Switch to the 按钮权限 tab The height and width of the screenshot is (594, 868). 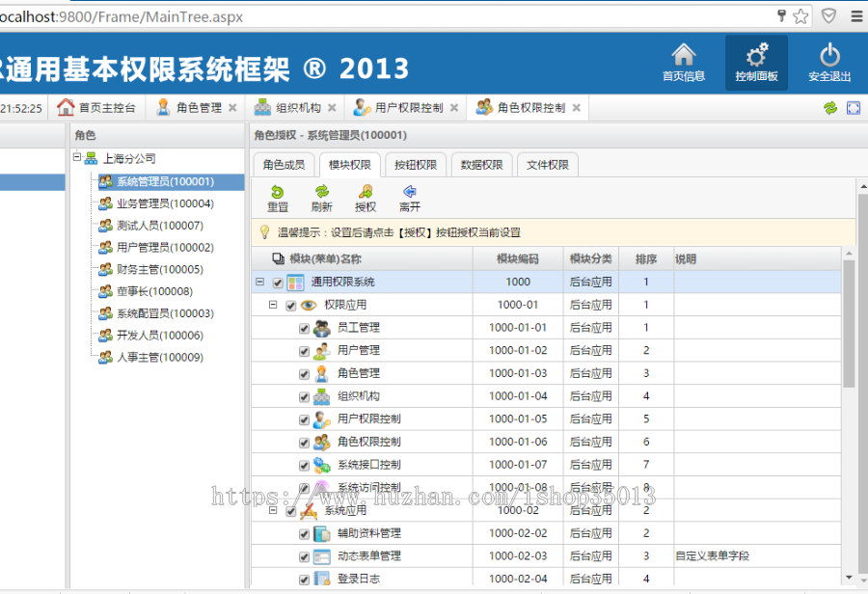416,164
